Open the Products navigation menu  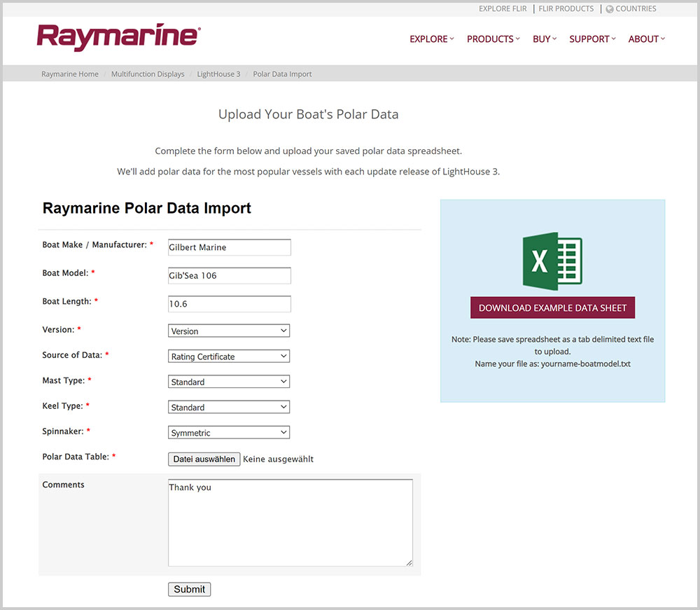(x=493, y=39)
